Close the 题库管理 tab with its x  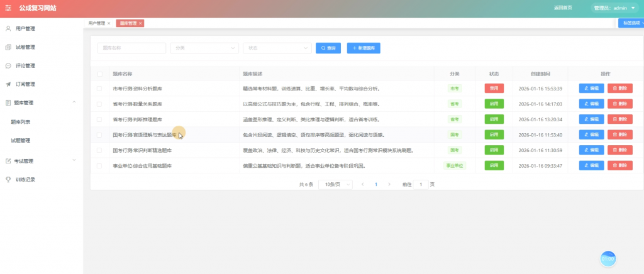click(140, 23)
